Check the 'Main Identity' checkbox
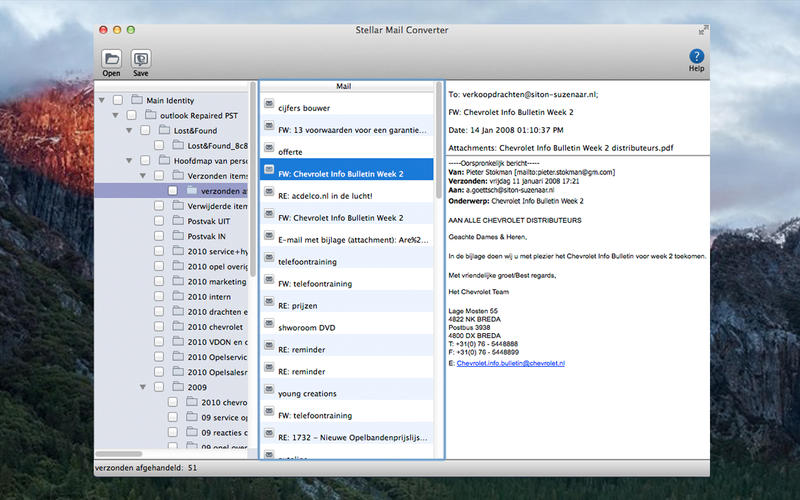The height and width of the screenshot is (500, 800). 118,100
